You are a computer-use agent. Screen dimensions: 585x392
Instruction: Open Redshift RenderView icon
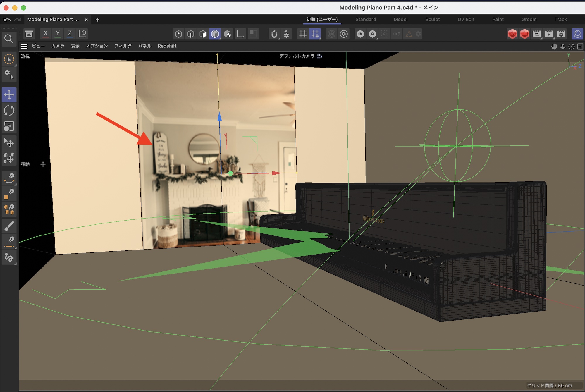512,34
